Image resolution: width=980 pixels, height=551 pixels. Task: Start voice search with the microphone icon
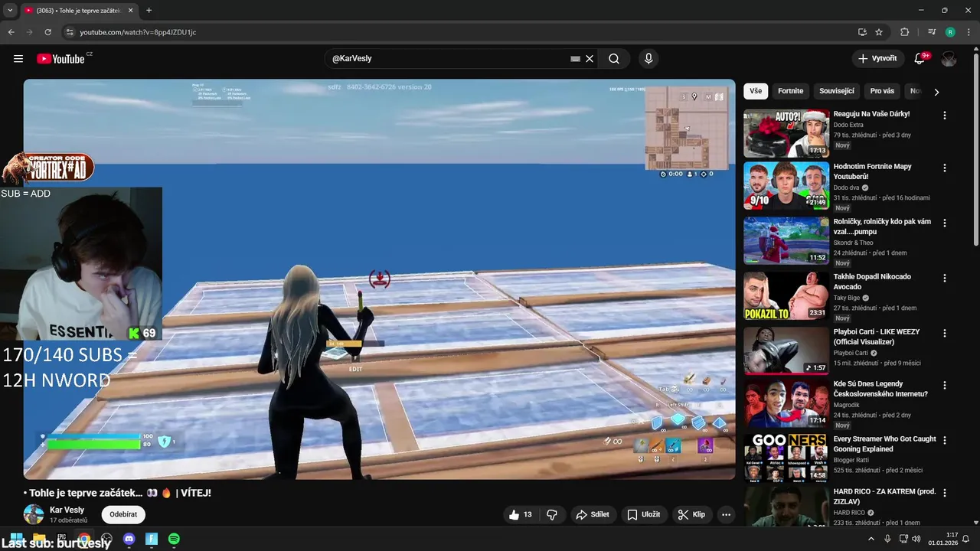tap(648, 59)
